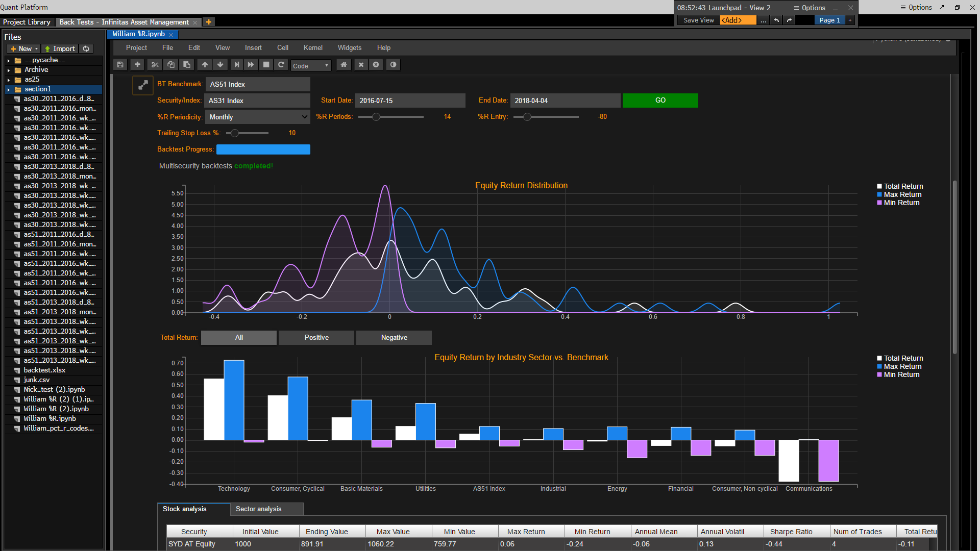The height and width of the screenshot is (551, 980).
Task: Refresh the Files panel
Action: (86, 49)
